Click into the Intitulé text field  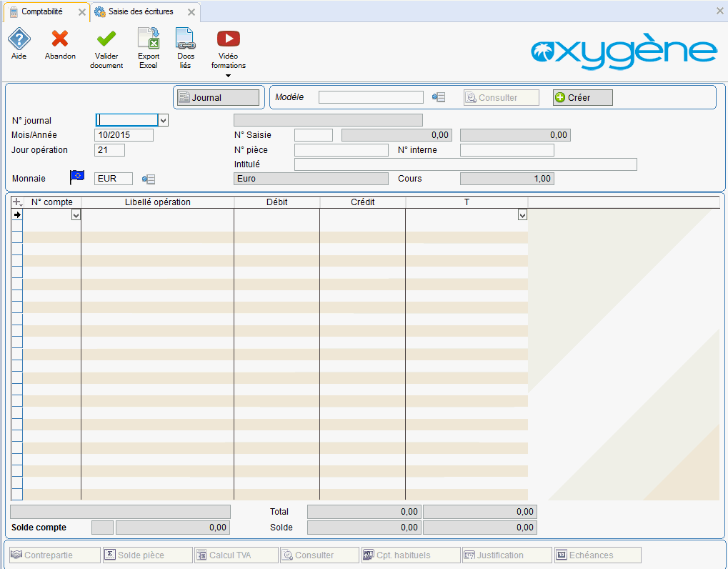(x=465, y=164)
